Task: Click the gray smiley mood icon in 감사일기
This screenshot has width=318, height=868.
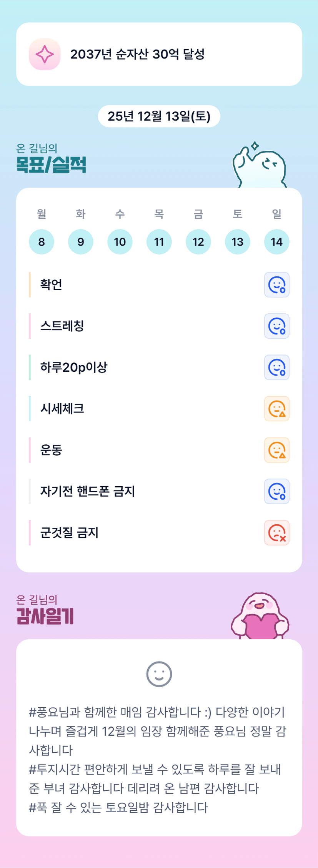Action: coord(159,674)
